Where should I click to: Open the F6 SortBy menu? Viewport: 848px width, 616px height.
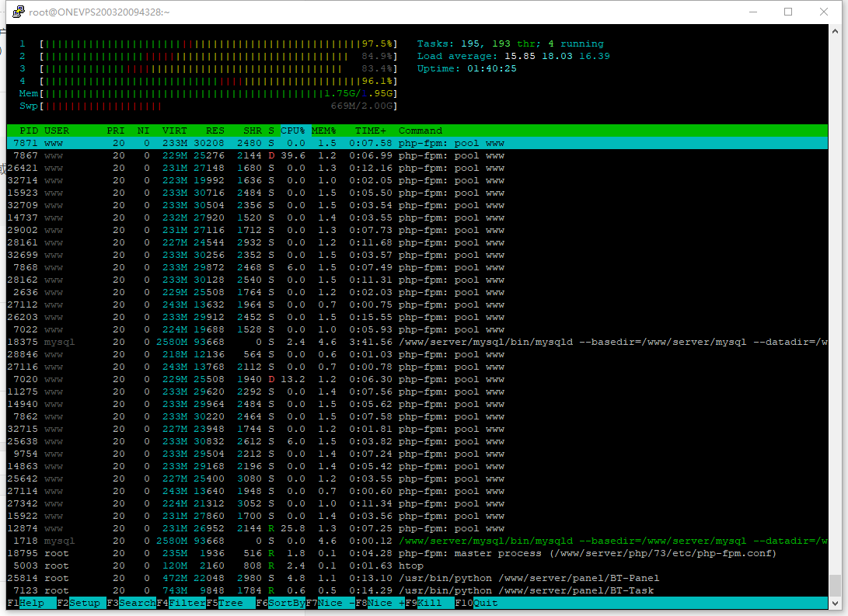[280, 603]
